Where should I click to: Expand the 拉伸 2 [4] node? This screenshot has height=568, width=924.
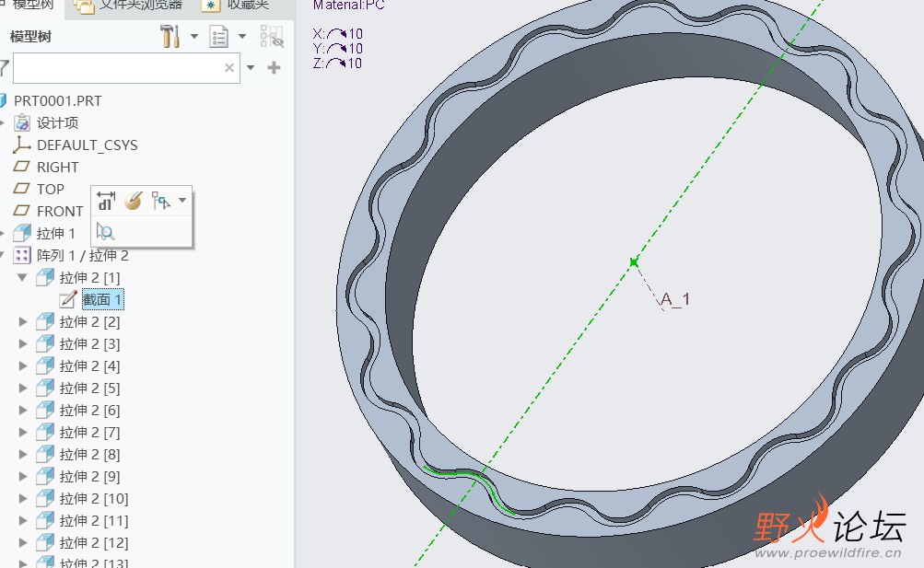[x=22, y=366]
